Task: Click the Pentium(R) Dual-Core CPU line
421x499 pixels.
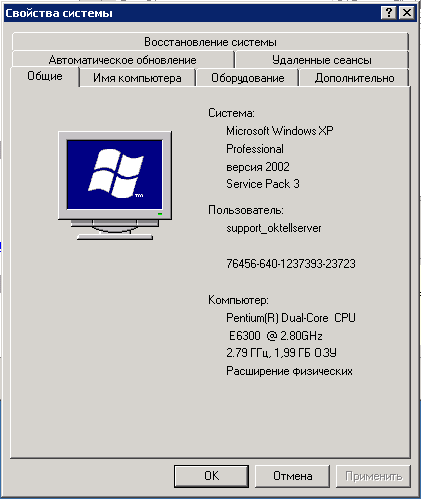Action: pyautogui.click(x=291, y=318)
